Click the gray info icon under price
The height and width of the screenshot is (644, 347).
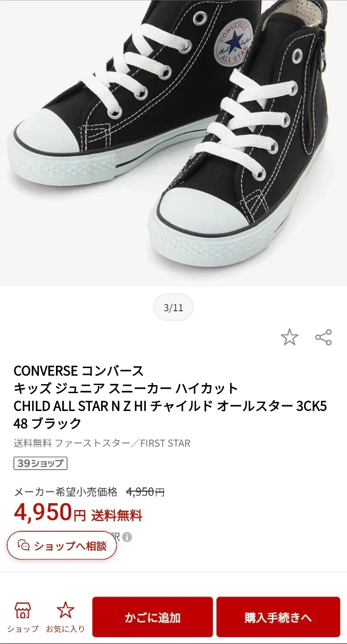pos(127,537)
